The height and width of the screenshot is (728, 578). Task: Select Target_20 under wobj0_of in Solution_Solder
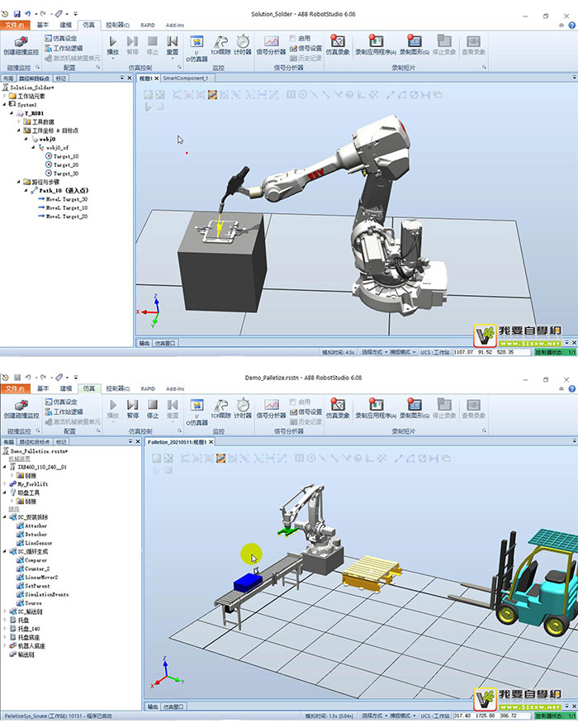coord(62,164)
